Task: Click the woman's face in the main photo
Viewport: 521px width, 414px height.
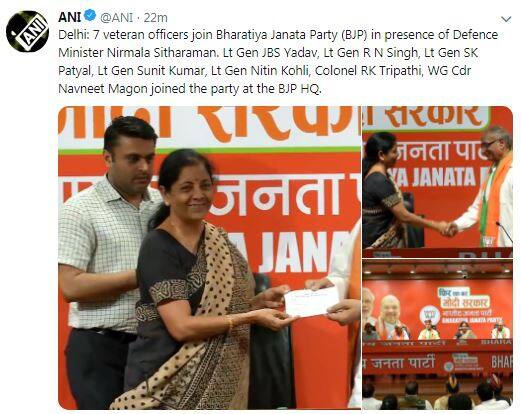Action: [x=190, y=191]
